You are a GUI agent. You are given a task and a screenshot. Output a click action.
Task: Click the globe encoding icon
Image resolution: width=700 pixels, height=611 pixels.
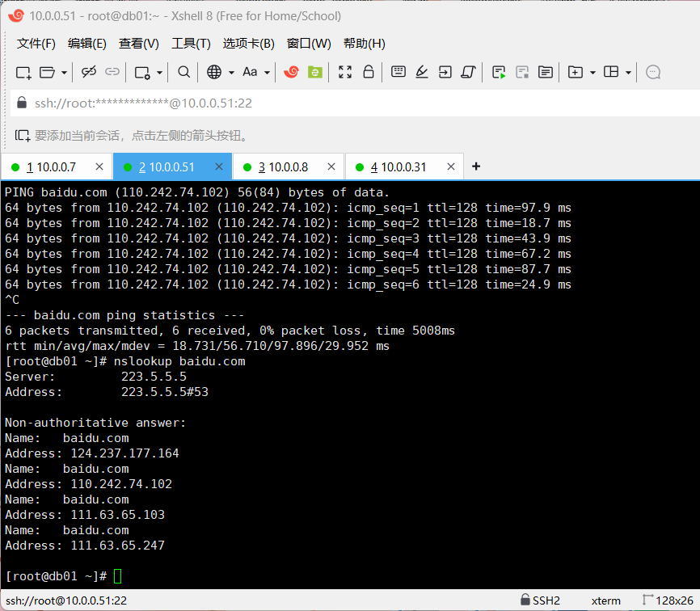(x=214, y=72)
